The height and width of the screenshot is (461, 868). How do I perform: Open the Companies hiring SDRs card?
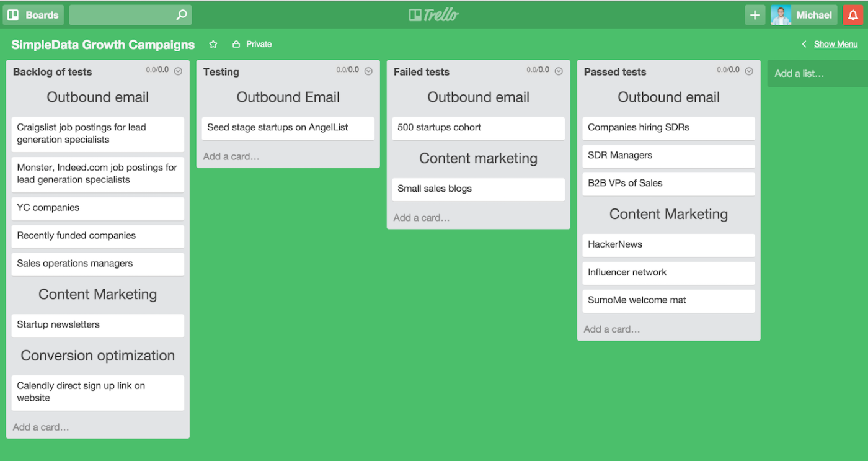[x=669, y=128]
